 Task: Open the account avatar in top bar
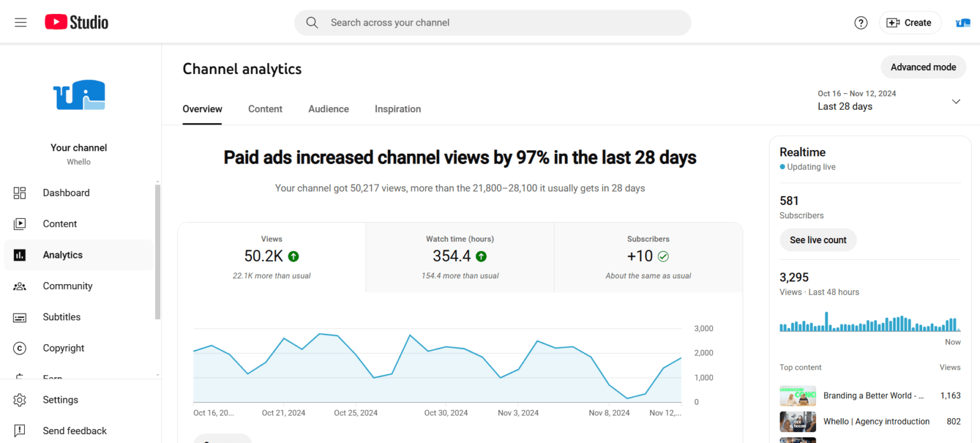963,22
